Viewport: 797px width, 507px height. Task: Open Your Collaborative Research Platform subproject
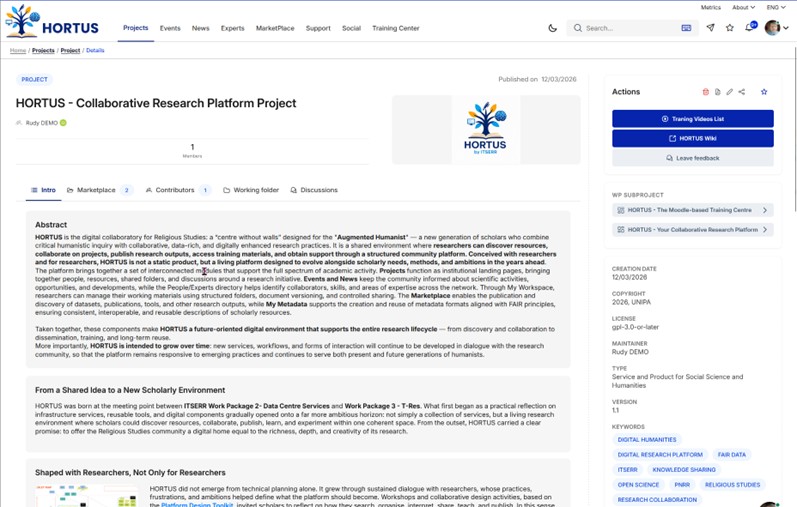pos(692,230)
